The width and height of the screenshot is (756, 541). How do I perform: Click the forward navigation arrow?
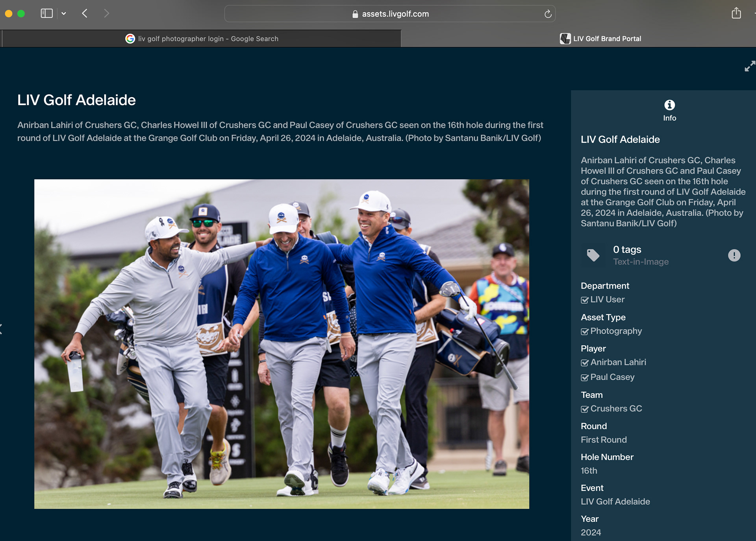click(106, 14)
